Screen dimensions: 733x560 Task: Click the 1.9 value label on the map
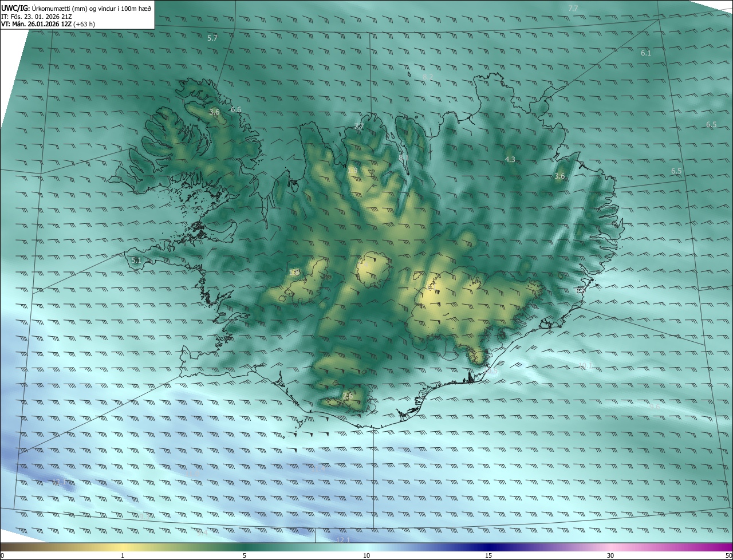coord(353,171)
